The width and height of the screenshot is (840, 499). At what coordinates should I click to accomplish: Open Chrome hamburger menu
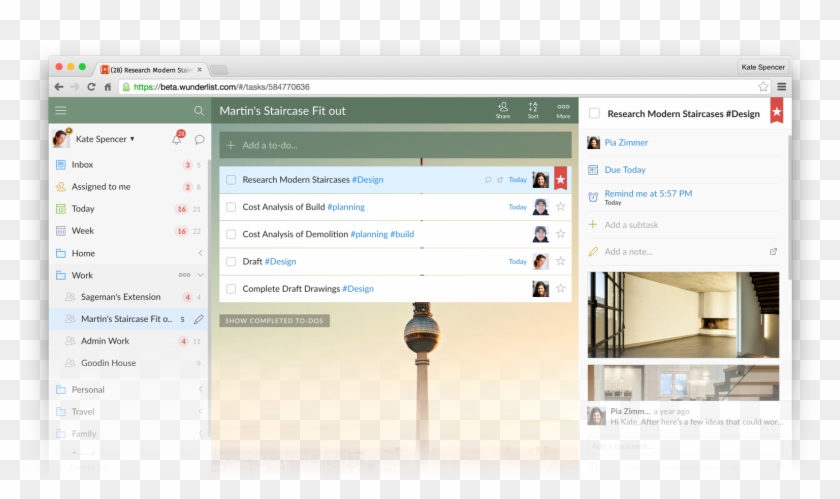click(782, 87)
